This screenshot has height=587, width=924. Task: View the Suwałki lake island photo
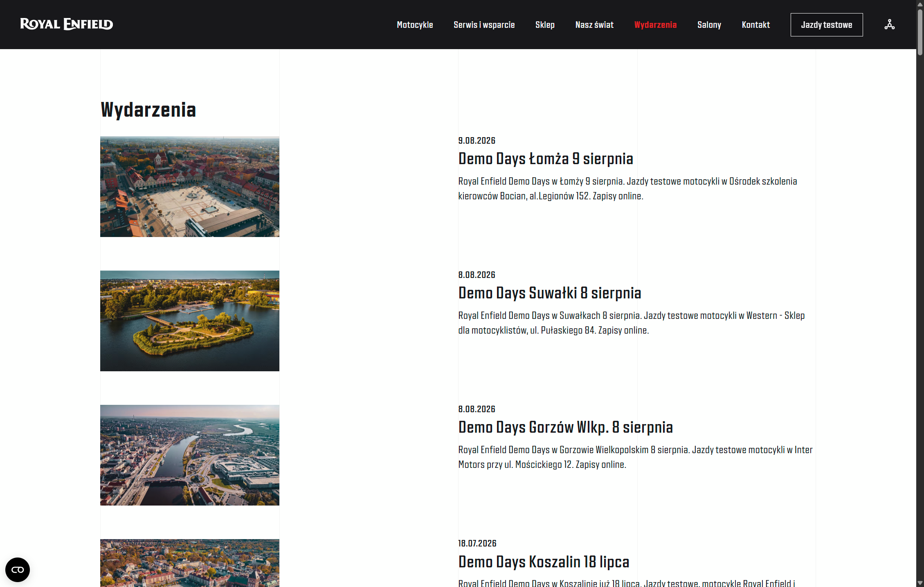tap(190, 321)
